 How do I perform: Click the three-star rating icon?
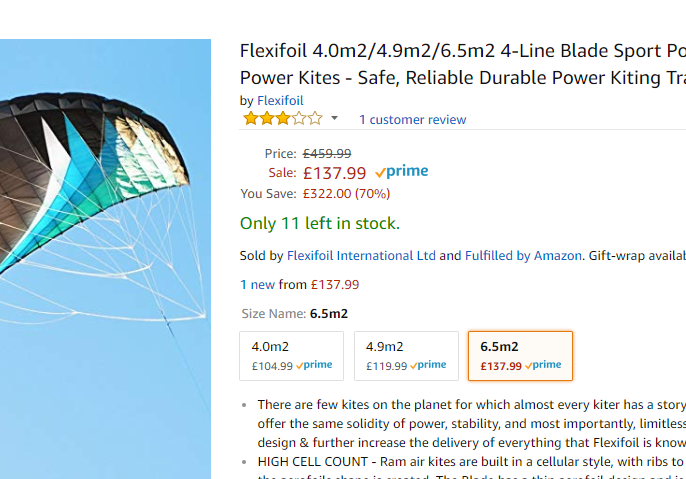click(282, 119)
